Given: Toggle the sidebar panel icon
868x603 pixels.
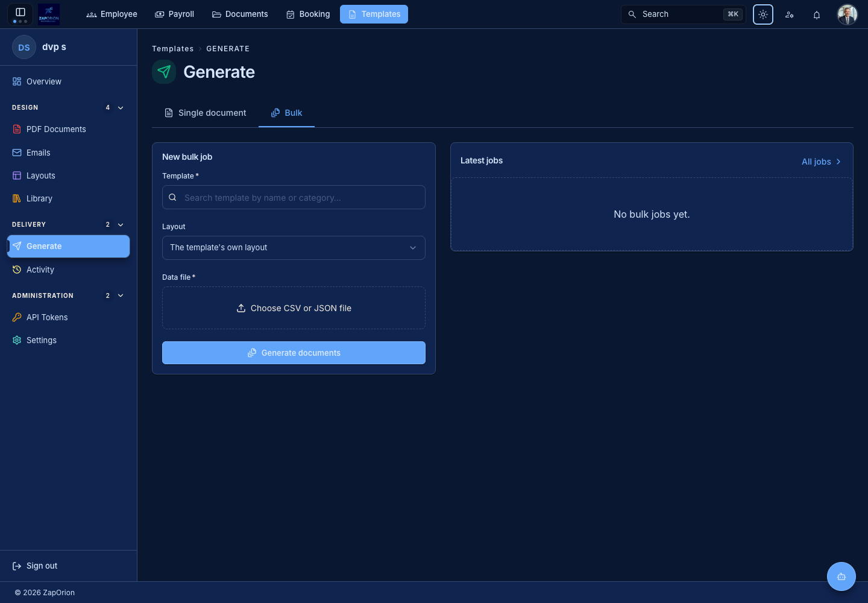Looking at the screenshot, I should [x=20, y=13].
